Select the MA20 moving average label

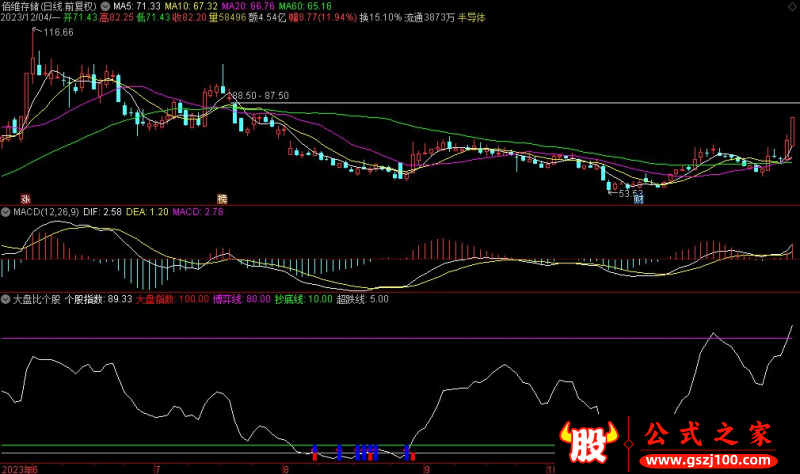pos(258,5)
